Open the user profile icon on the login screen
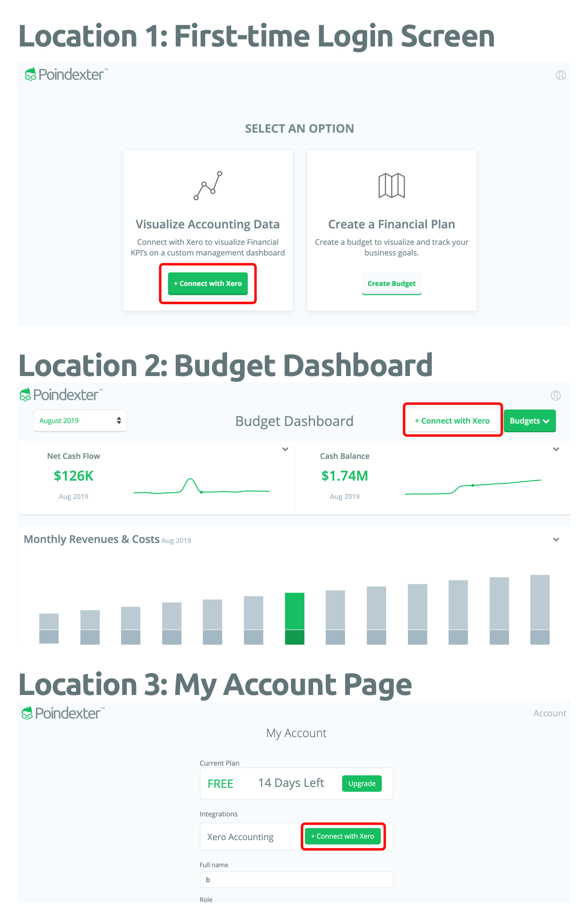Viewport: 588px width, 920px height. click(561, 75)
